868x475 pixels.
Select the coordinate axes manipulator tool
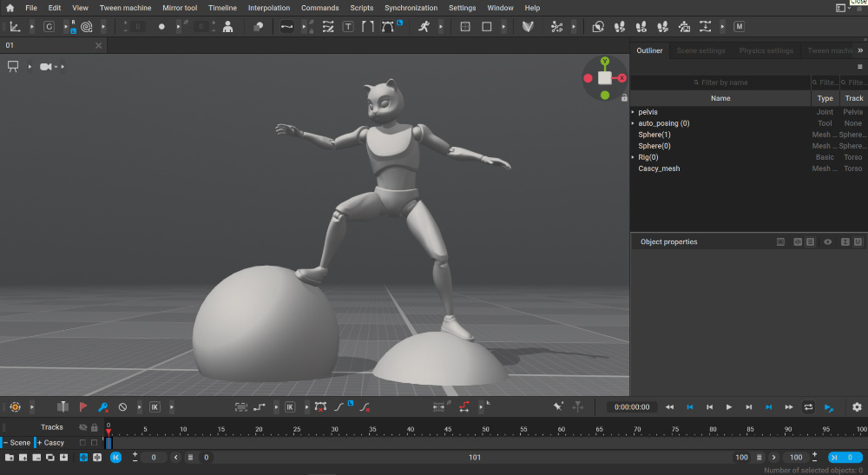[15, 27]
